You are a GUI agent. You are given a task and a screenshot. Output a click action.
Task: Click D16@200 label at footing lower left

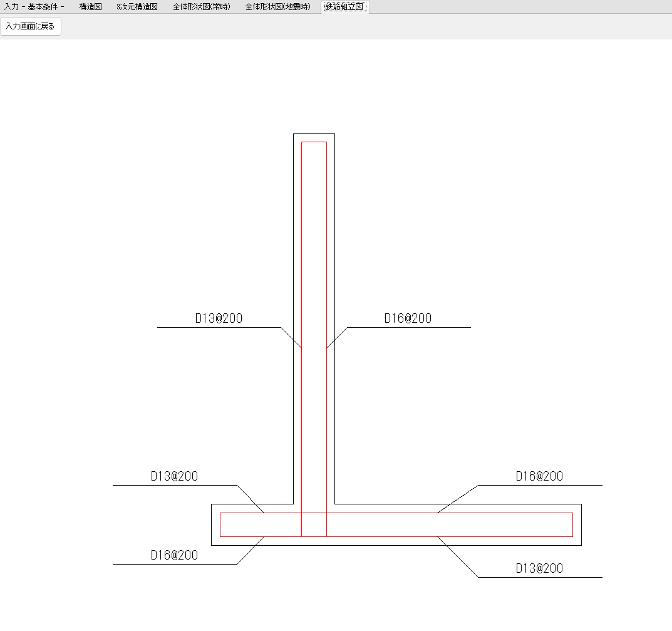tap(174, 555)
